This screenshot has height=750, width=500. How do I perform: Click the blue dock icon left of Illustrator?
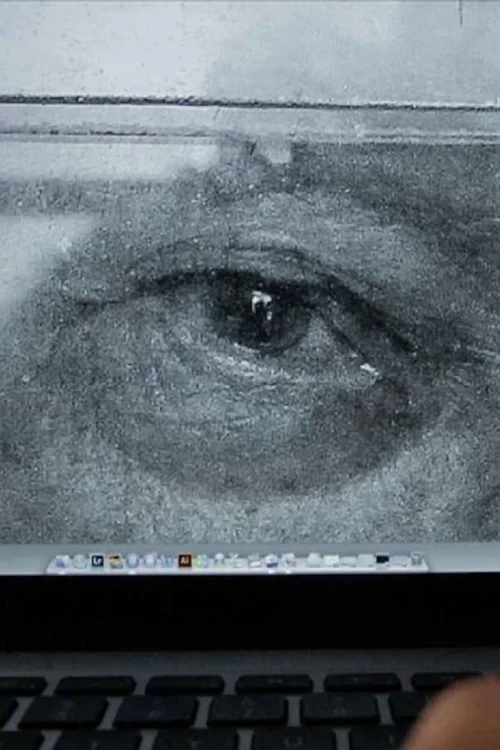[167, 561]
